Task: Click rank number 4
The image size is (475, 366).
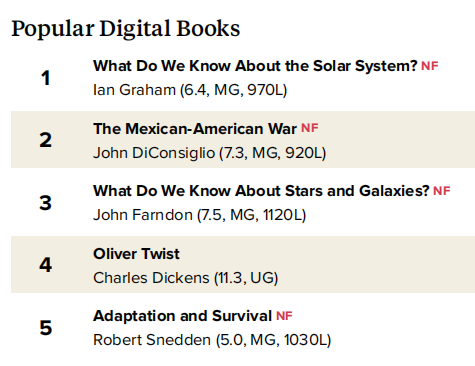Action: 46,265
